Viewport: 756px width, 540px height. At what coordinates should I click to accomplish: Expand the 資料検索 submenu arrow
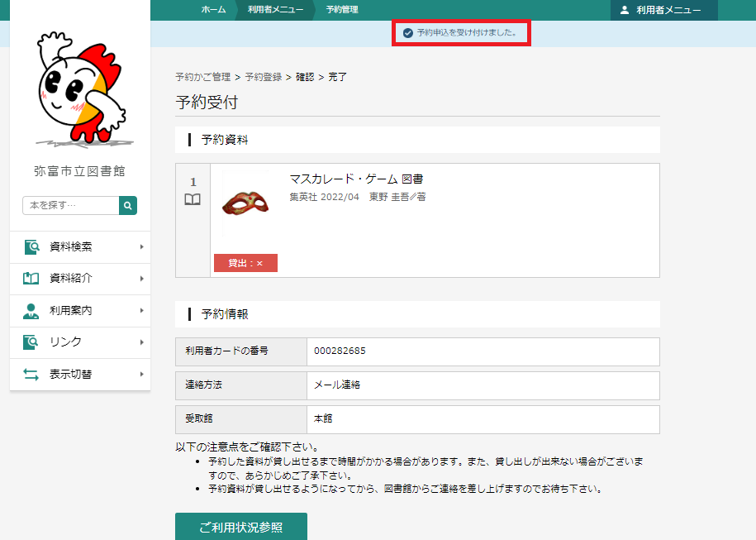pyautogui.click(x=141, y=246)
